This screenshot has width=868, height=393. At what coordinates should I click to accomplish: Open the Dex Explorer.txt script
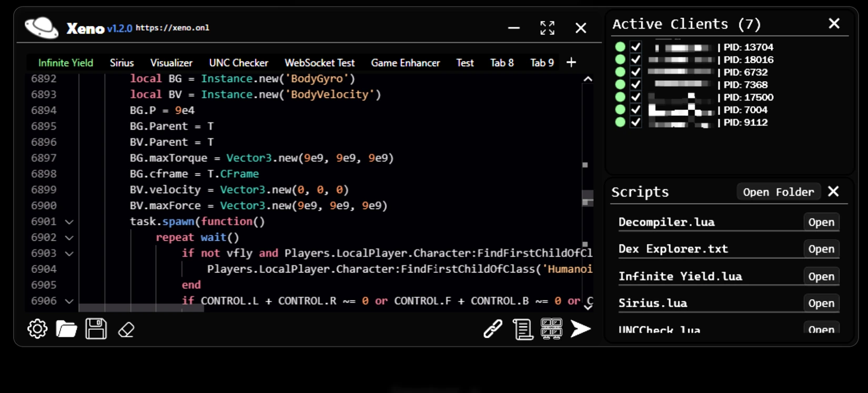[x=821, y=249]
